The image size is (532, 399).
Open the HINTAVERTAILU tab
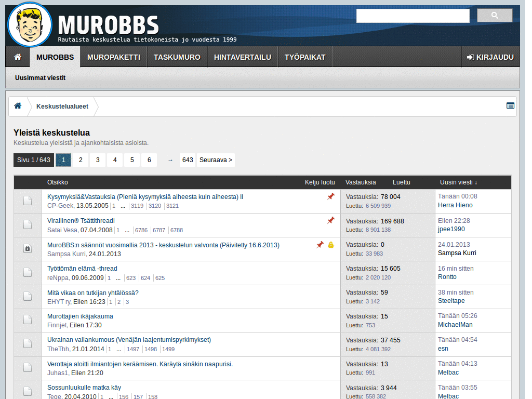(x=242, y=57)
